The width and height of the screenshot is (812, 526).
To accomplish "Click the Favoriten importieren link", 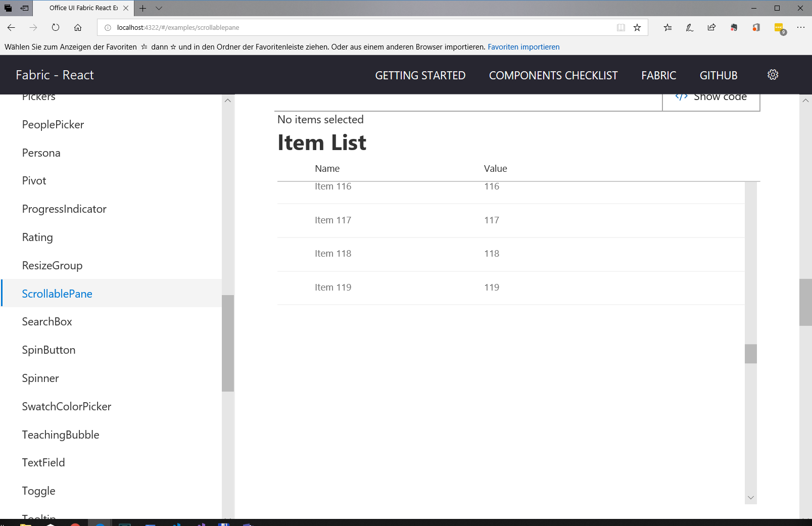I will click(523, 46).
